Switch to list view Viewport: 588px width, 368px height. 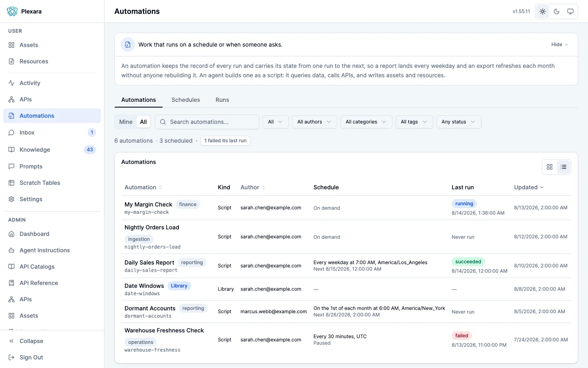point(563,167)
